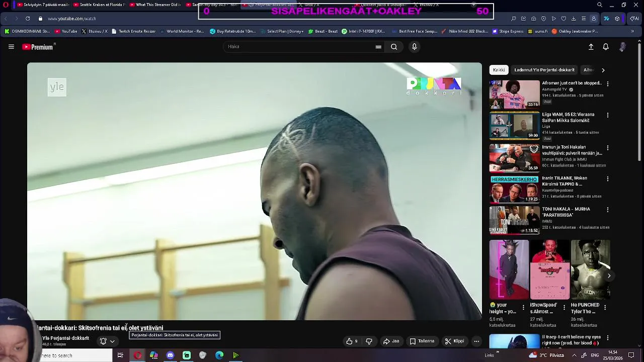Viewport: 644px width, 362px height.
Task: Reload the page in Opera
Action: point(28,19)
